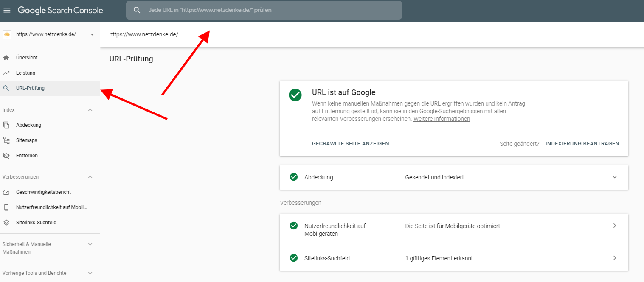Click 'URL ist auf Google' heading
This screenshot has height=282, width=644.
pos(343,92)
